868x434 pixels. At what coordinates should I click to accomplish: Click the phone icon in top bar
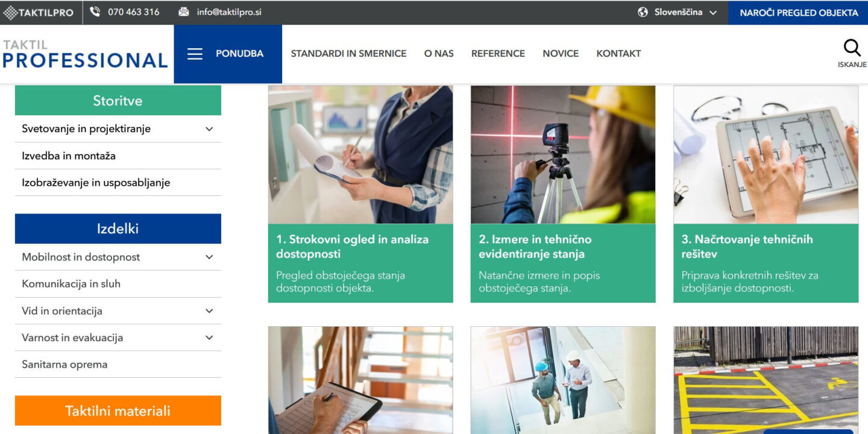pos(95,12)
